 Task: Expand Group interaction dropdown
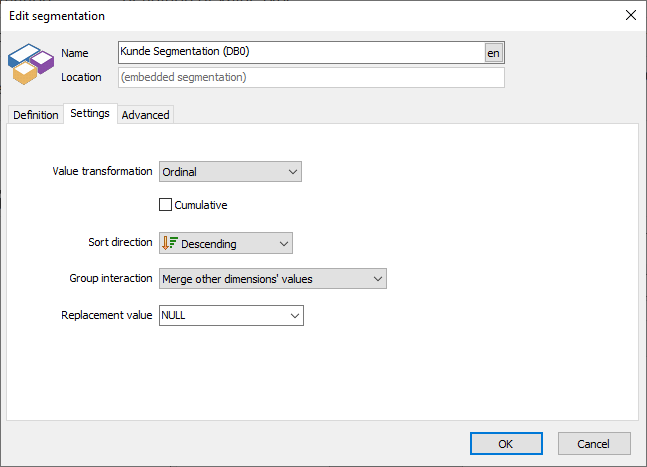[x=273, y=279]
